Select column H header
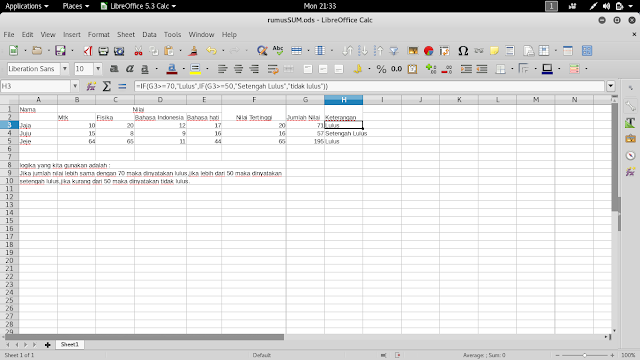Image resolution: width=640 pixels, height=360 pixels. tap(344, 100)
